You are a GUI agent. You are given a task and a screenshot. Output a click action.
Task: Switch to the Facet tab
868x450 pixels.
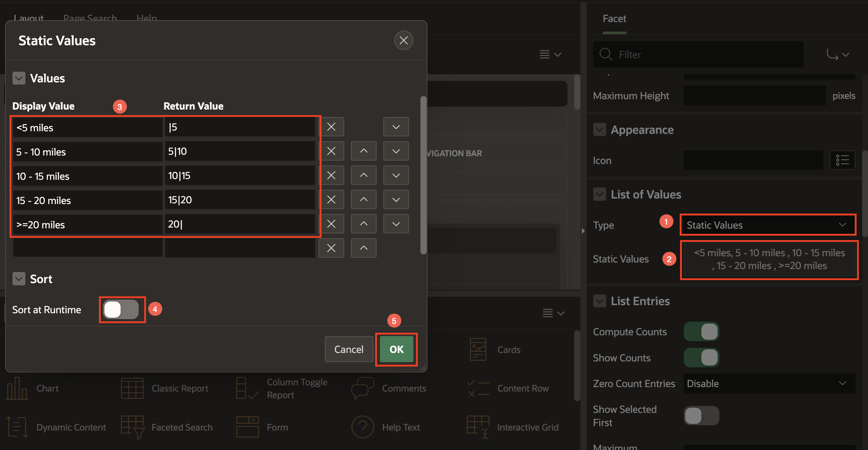point(614,19)
